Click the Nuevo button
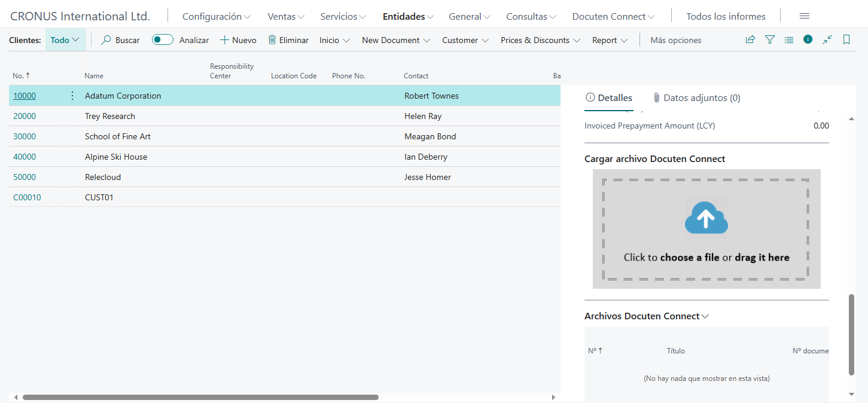This screenshot has width=868, height=403. (x=238, y=40)
